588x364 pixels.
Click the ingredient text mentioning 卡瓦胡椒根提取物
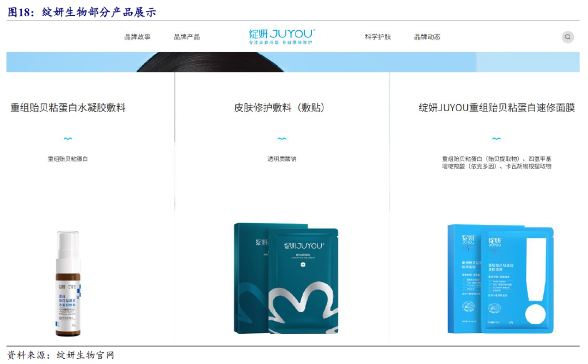(497, 163)
